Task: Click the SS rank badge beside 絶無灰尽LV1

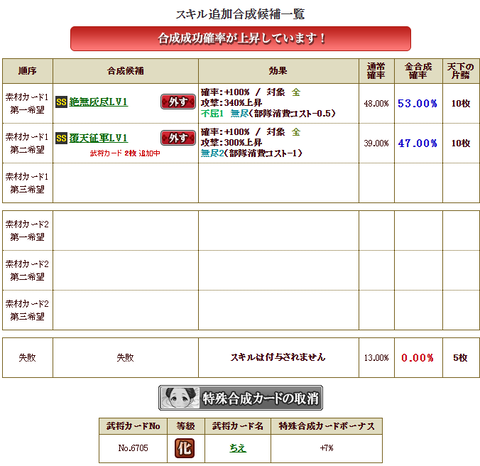Action: pos(61,102)
